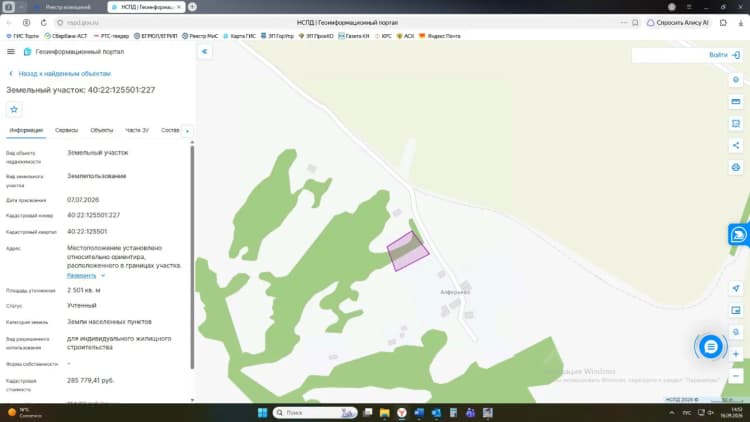Open the round chat support button

click(711, 347)
